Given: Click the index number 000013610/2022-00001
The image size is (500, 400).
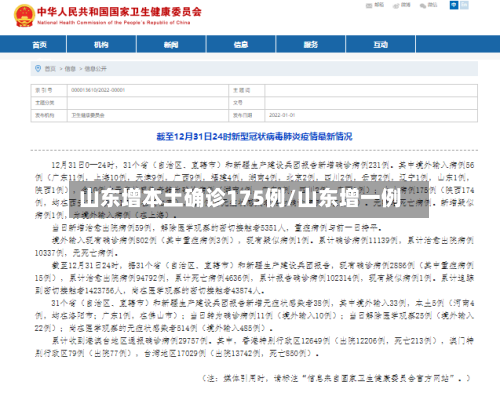Looking at the screenshot, I should click(x=98, y=90).
